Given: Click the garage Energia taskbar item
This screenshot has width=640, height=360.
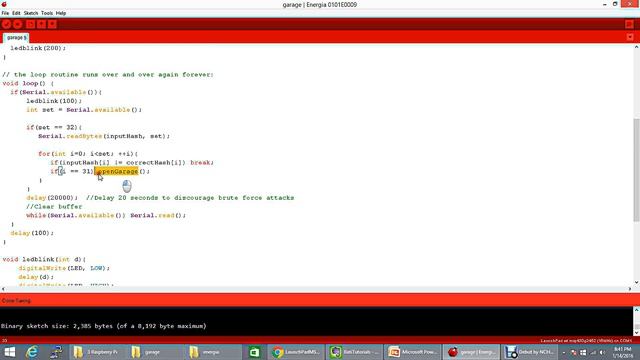Looking at the screenshot, I should [x=471, y=352].
